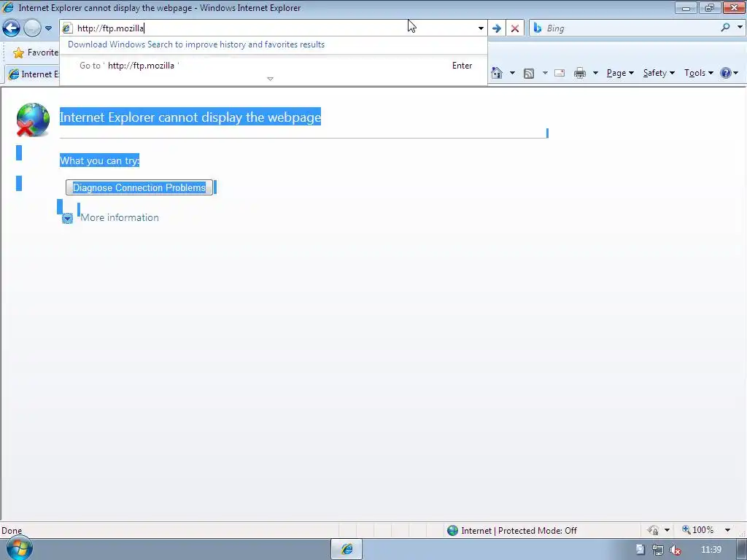This screenshot has width=747, height=560.
Task: Open the zoom level dropdown arrow
Action: tap(727, 530)
